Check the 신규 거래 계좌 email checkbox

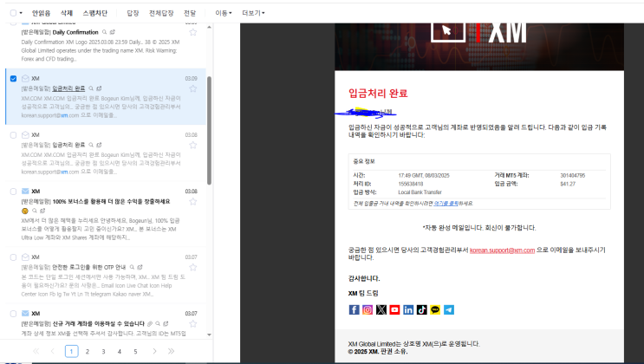pyautogui.click(x=13, y=314)
